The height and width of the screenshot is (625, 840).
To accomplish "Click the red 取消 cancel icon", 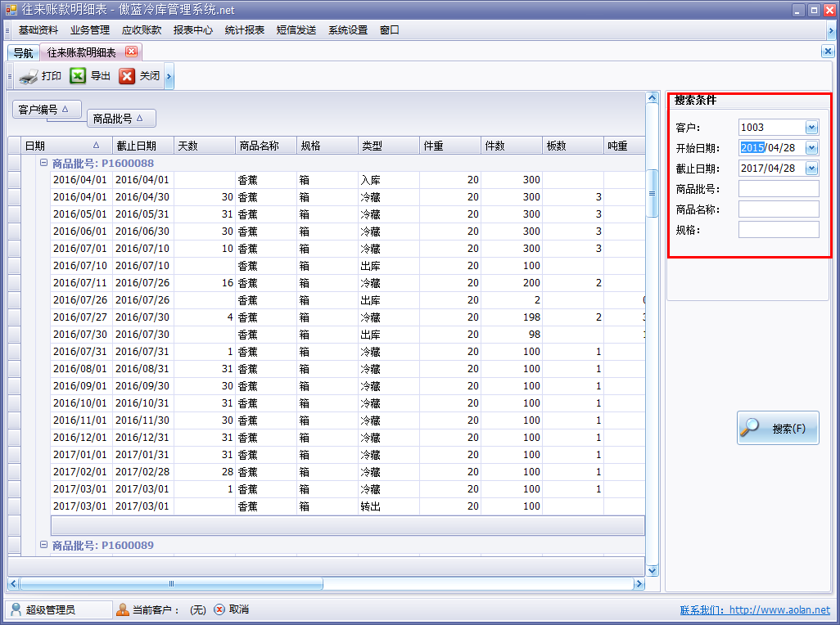I will point(219,609).
